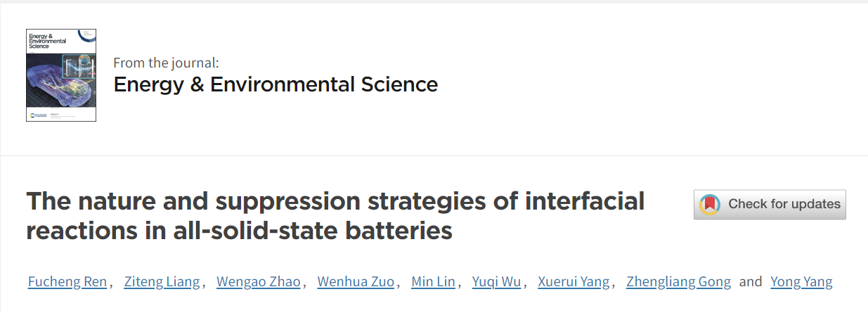Open last author Yong Yang's link
This screenshot has width=868, height=313.
(801, 282)
